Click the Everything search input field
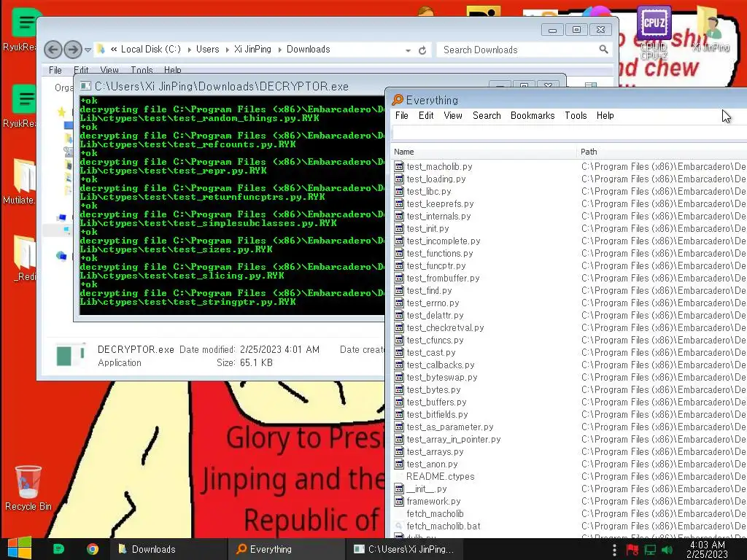Image resolution: width=747 pixels, height=560 pixels. point(569,133)
